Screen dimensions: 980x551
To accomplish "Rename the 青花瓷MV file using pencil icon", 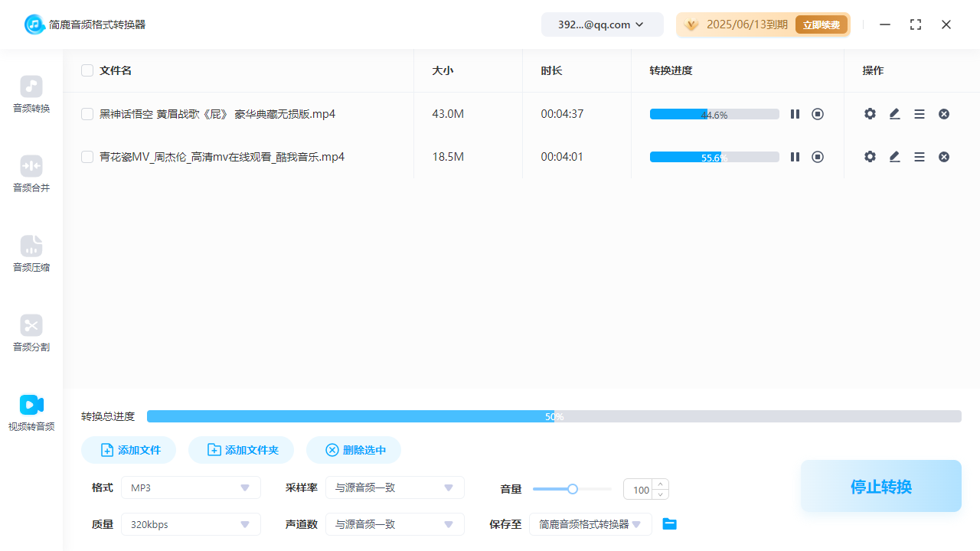I will [x=894, y=156].
